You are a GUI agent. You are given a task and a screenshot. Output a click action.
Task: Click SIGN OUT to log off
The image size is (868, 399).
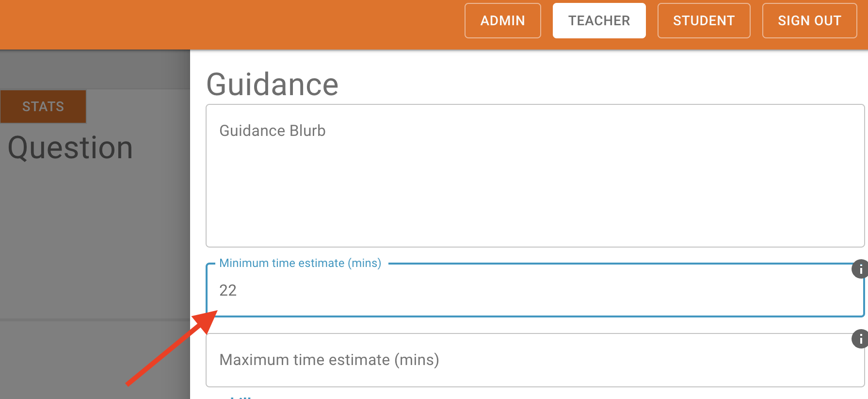(x=809, y=20)
